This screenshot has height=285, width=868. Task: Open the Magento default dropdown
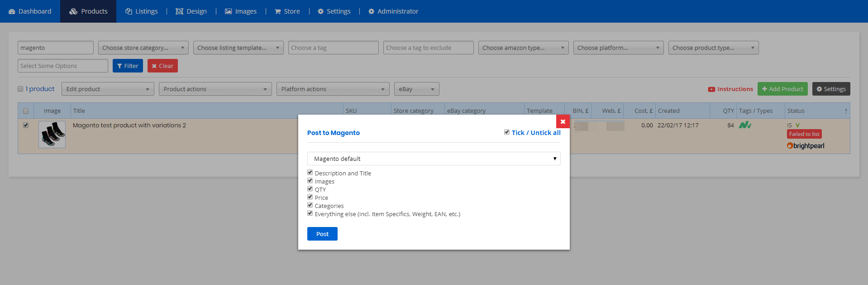pos(434,159)
